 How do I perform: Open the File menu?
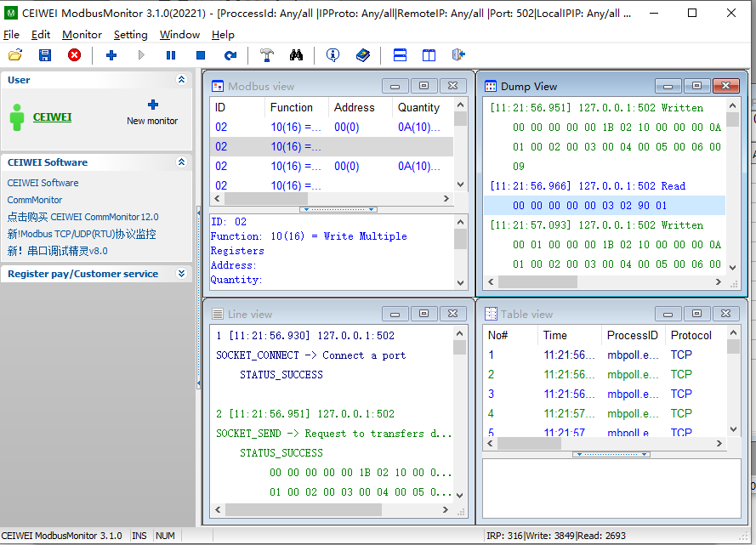tap(11, 35)
